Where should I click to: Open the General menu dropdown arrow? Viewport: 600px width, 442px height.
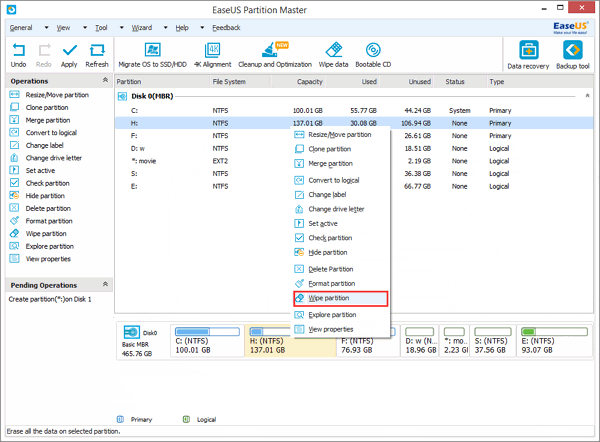coord(46,28)
